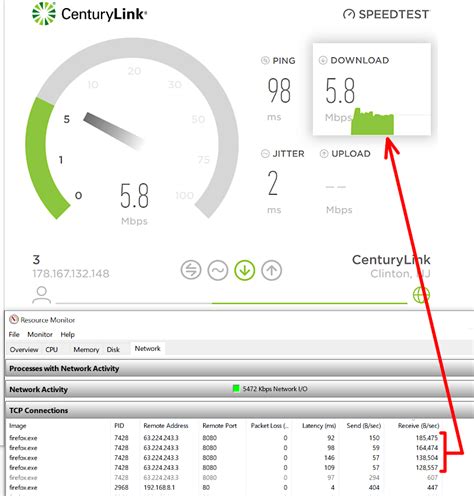
Task: Sort by the Latency (ms) column header
Action: pyautogui.click(x=319, y=426)
